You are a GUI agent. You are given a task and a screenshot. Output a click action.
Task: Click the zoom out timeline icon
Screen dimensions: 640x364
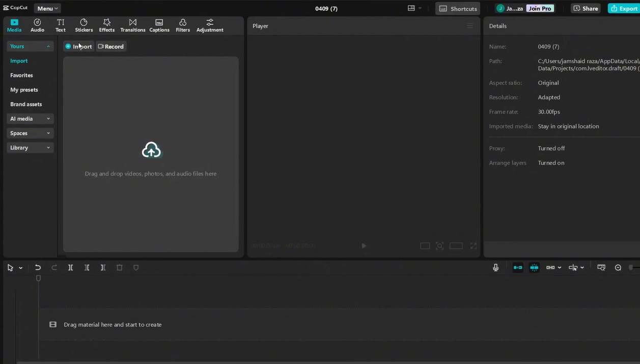pyautogui.click(x=618, y=268)
